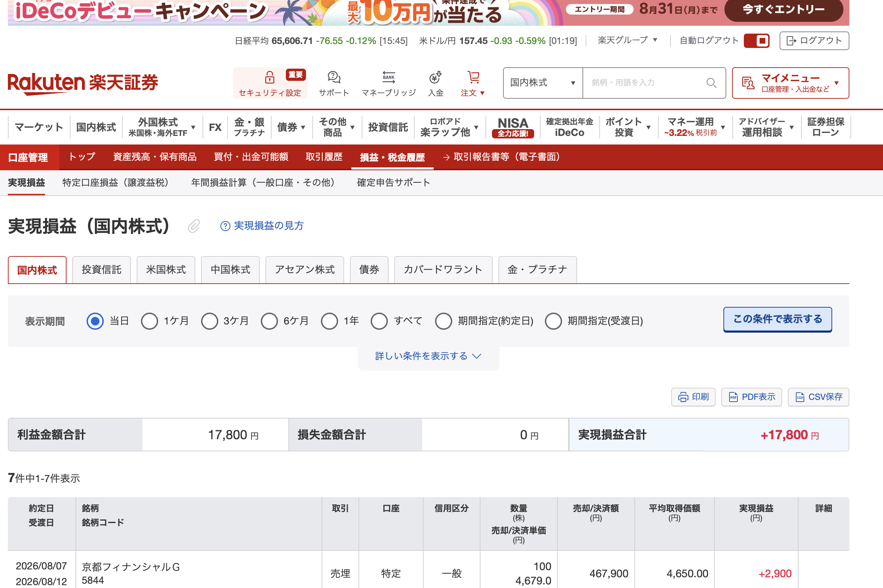Click the 印刷 print button
The height and width of the screenshot is (588, 883).
tap(693, 397)
